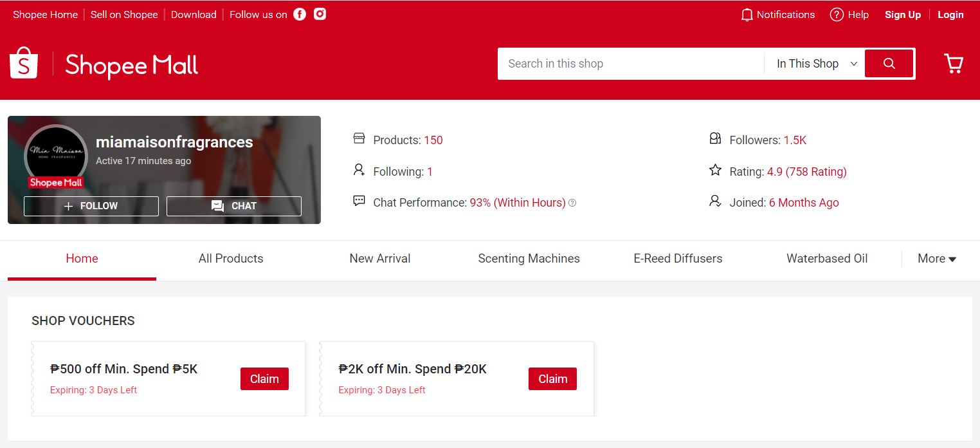Click the Help text link
Screen dimensions: 980x448
[858, 15]
